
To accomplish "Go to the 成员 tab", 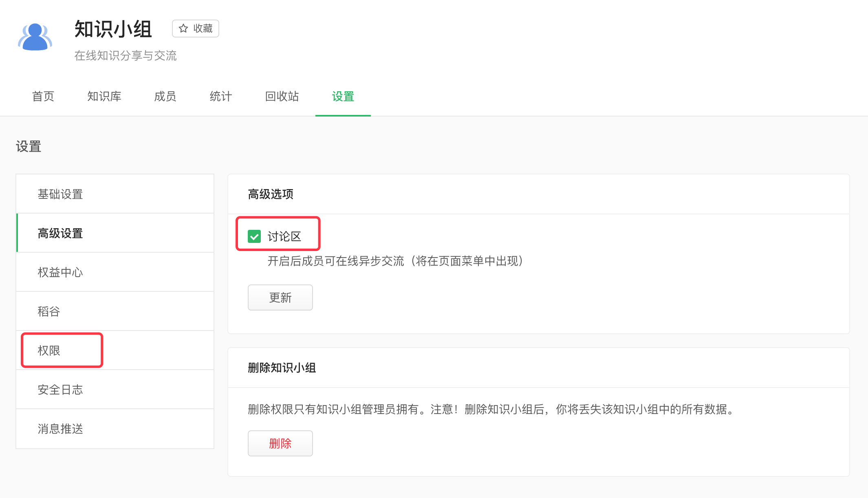I will [165, 97].
